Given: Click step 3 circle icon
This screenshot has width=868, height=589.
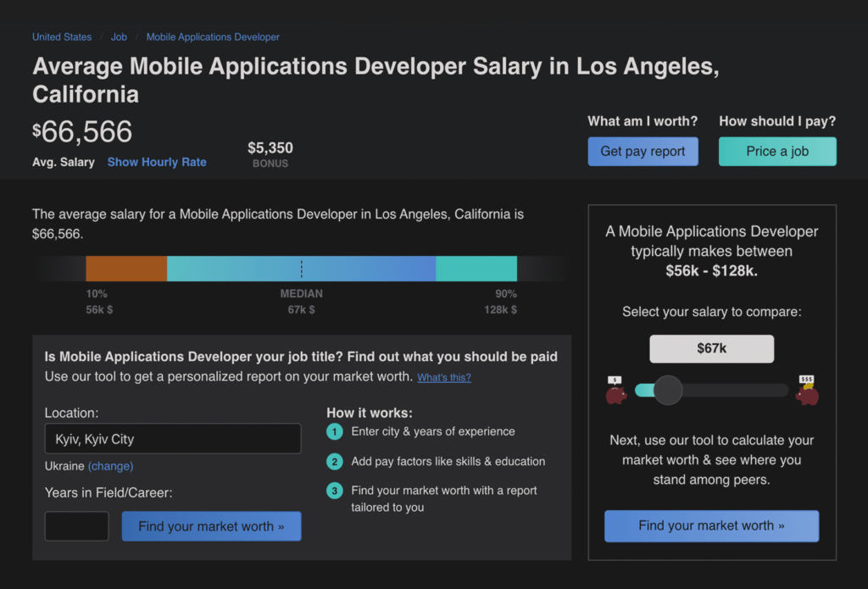Looking at the screenshot, I should [334, 491].
